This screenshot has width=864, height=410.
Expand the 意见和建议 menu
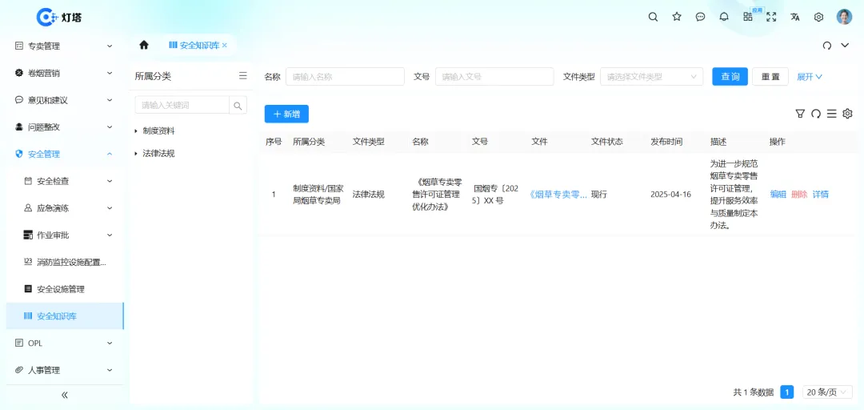click(x=64, y=100)
